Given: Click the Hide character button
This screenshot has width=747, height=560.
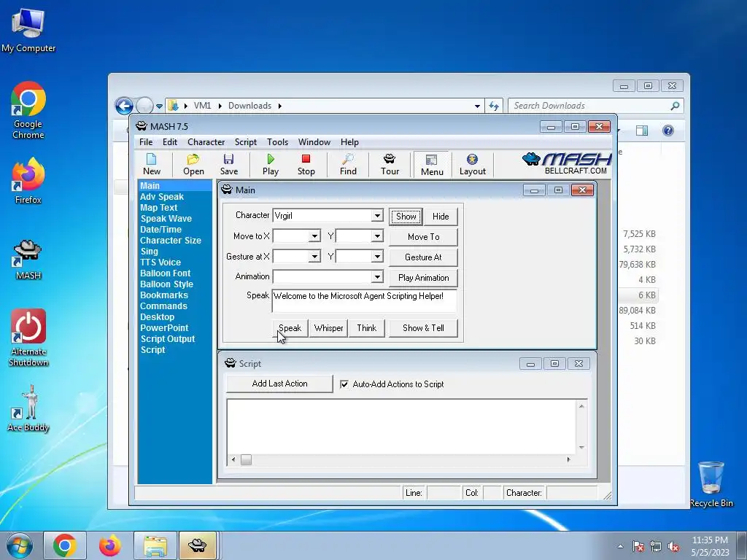Looking at the screenshot, I should [441, 216].
